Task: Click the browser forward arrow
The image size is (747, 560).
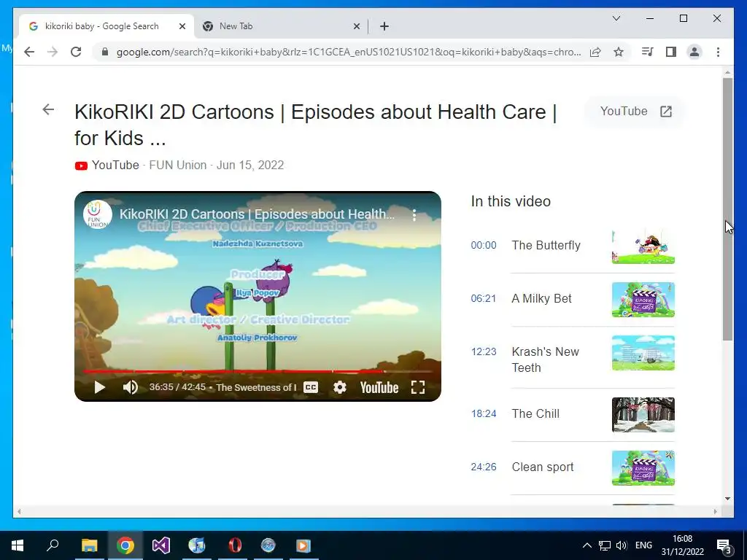Action: [53, 52]
